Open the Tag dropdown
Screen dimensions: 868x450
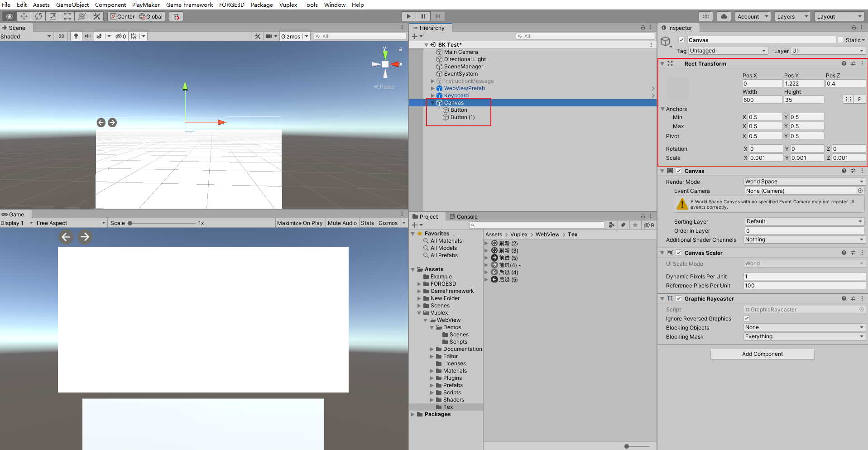click(728, 51)
